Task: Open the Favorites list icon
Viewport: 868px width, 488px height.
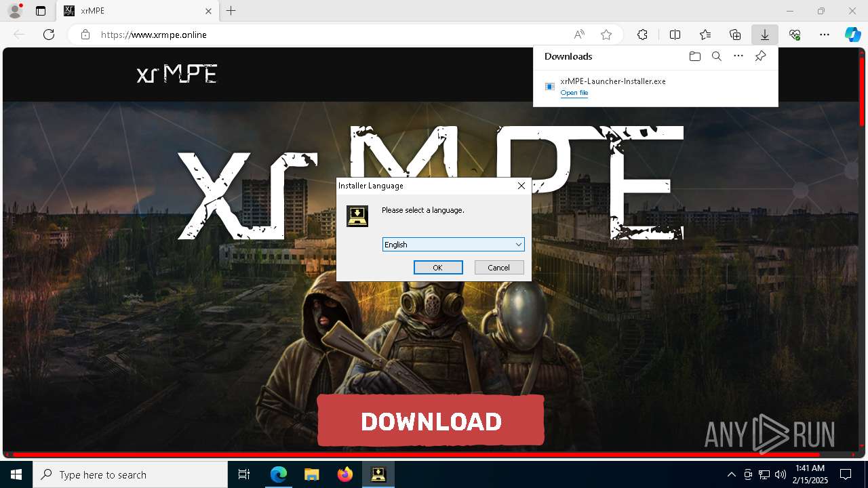Action: tap(705, 35)
